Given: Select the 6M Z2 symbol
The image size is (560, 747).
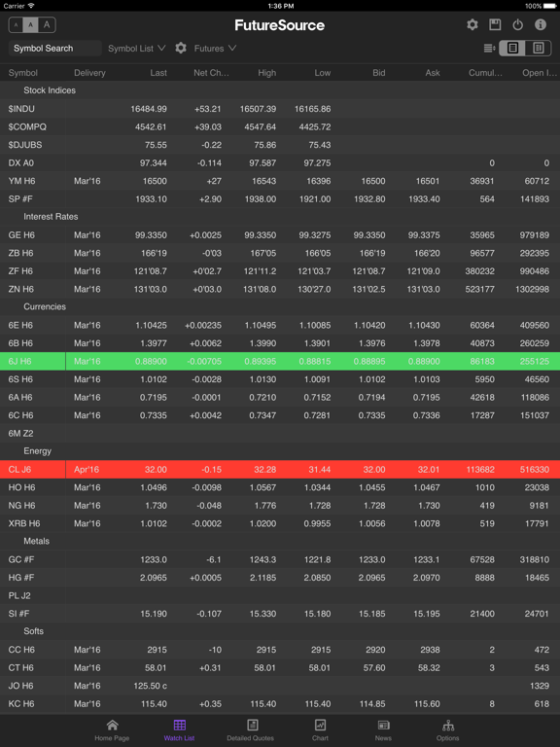Looking at the screenshot, I should tap(20, 433).
